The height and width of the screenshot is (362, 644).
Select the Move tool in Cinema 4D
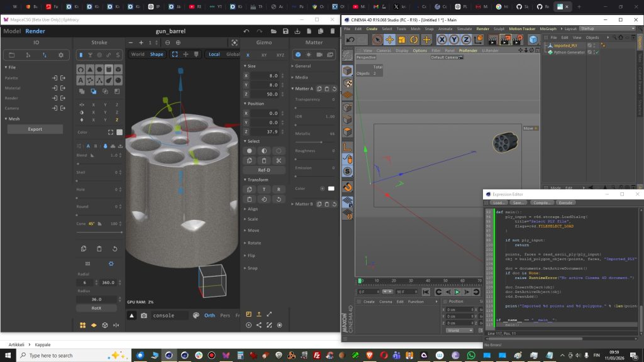389,40
